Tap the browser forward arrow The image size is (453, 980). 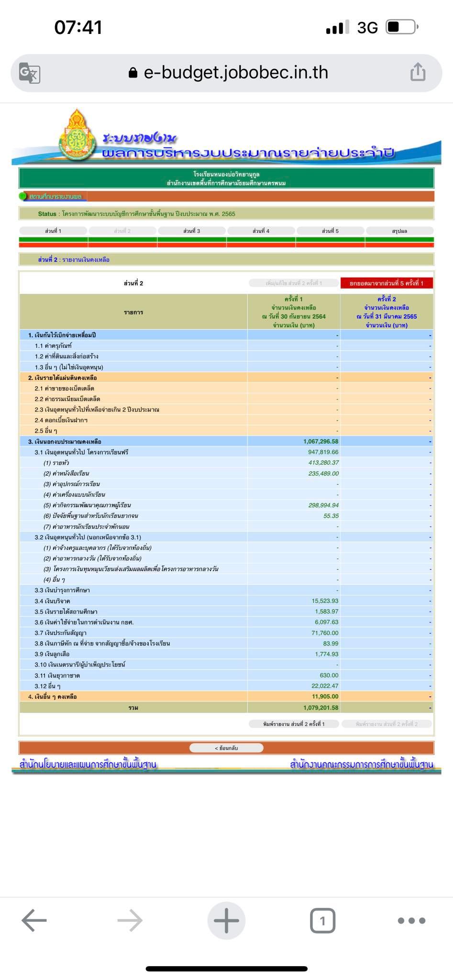coord(130,920)
